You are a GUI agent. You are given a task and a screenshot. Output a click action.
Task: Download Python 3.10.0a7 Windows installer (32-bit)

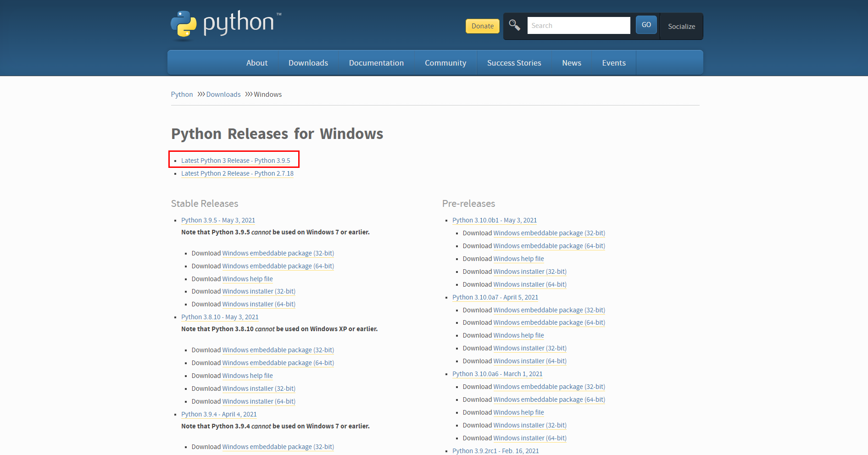pos(530,348)
